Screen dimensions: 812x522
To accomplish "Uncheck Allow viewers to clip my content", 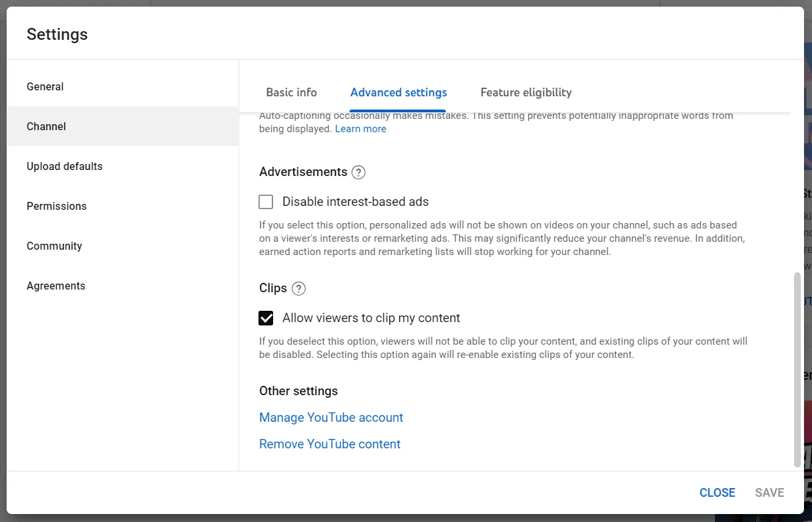I will pyautogui.click(x=266, y=318).
